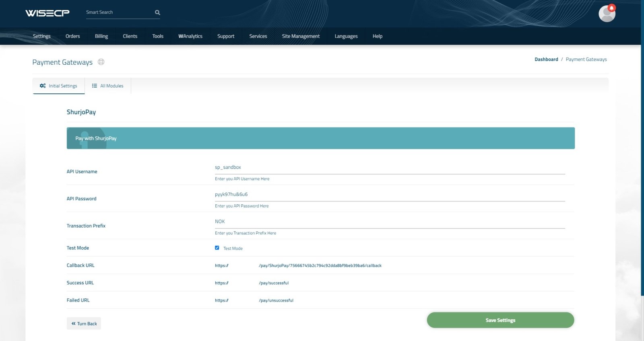Screen dimensions: 644x341
Task: Edit the API Password field
Action: coord(390,195)
